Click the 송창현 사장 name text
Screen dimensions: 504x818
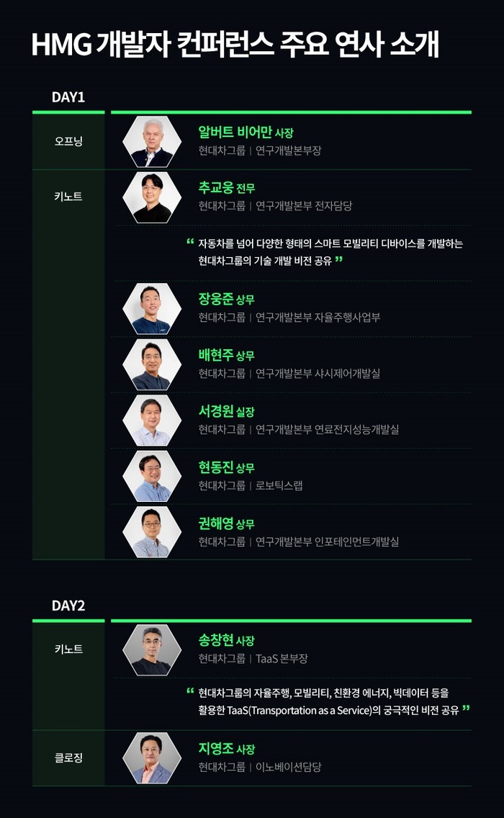pyautogui.click(x=226, y=640)
